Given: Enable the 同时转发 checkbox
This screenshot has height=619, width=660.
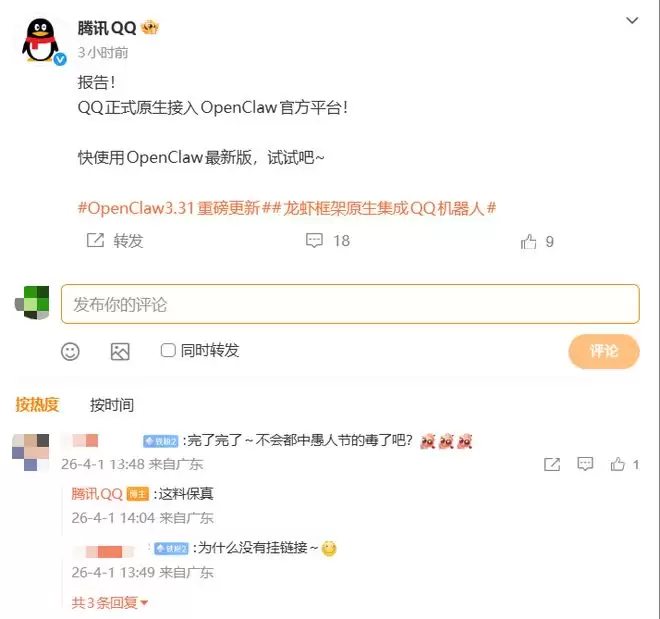Looking at the screenshot, I should (168, 350).
